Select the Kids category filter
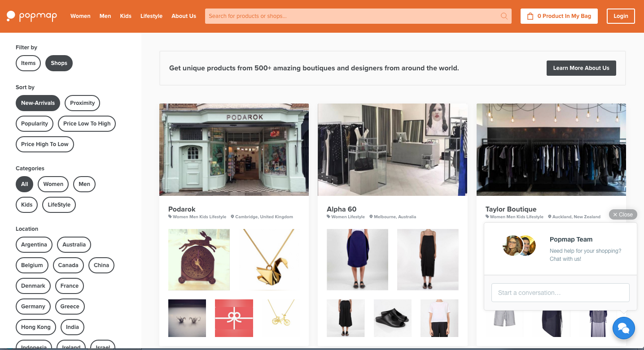Viewport: 644px width, 350px height. click(26, 204)
